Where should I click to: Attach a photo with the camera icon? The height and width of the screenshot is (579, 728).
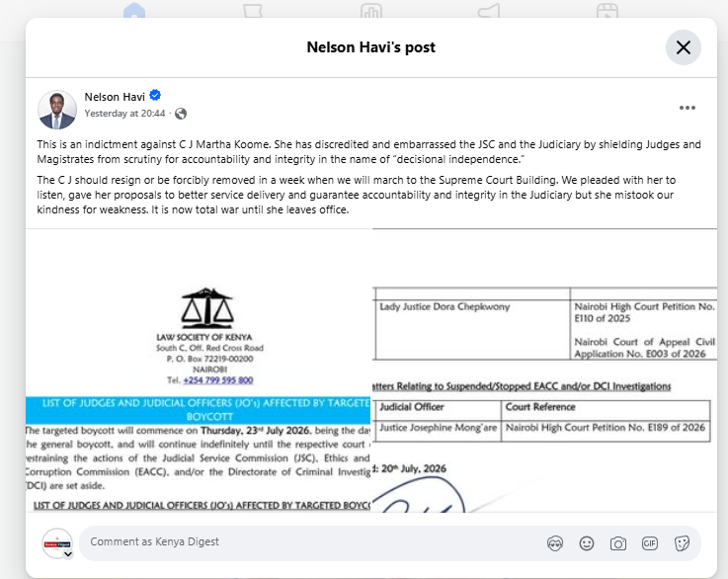618,543
